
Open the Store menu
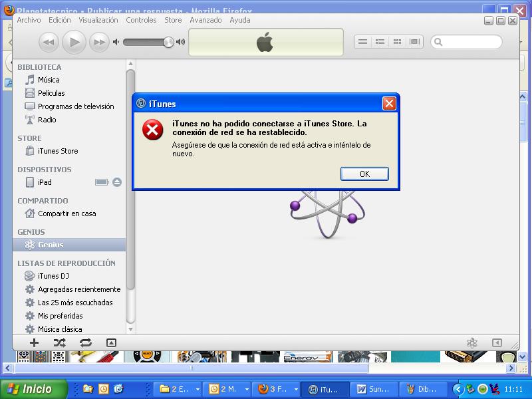pos(173,20)
